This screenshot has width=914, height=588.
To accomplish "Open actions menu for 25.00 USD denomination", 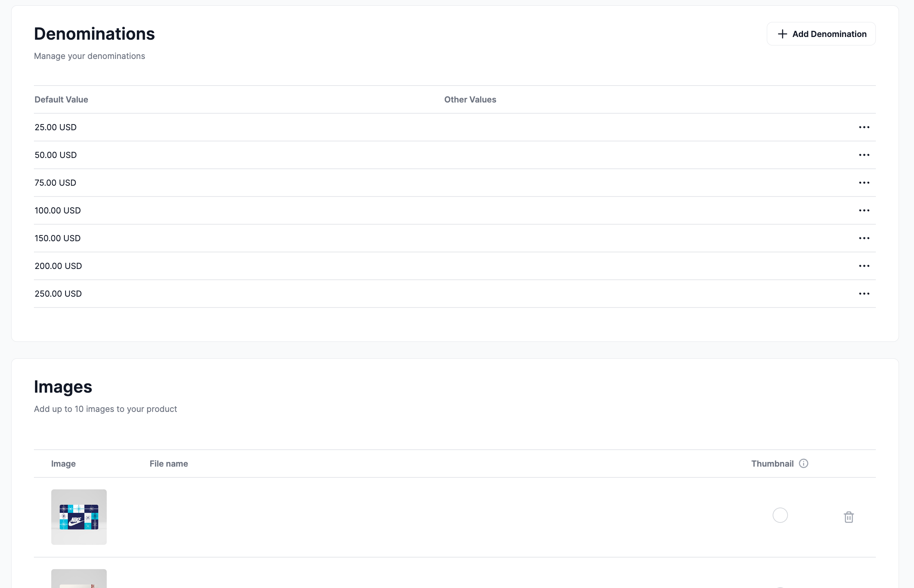I will click(x=865, y=127).
